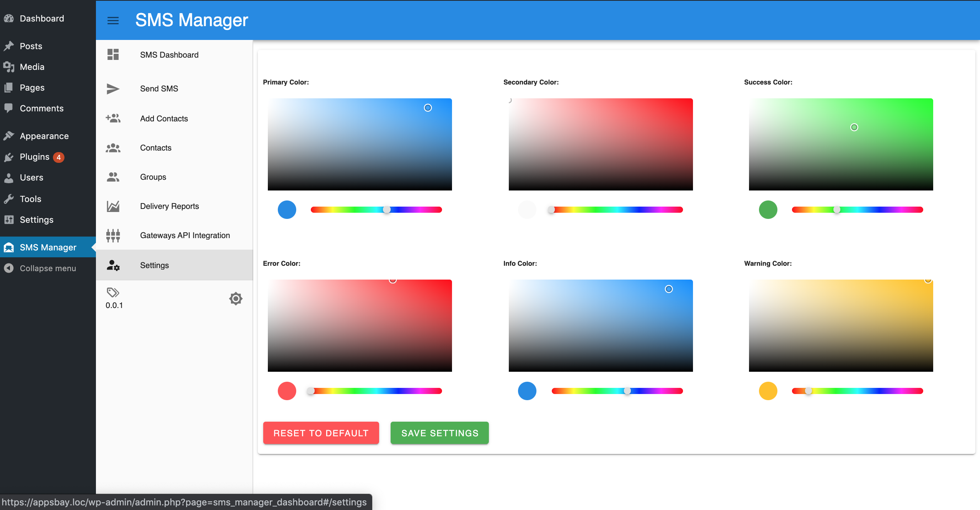Image resolution: width=980 pixels, height=510 pixels.
Task: Click the SMS Manager envelope icon
Action: [9, 247]
